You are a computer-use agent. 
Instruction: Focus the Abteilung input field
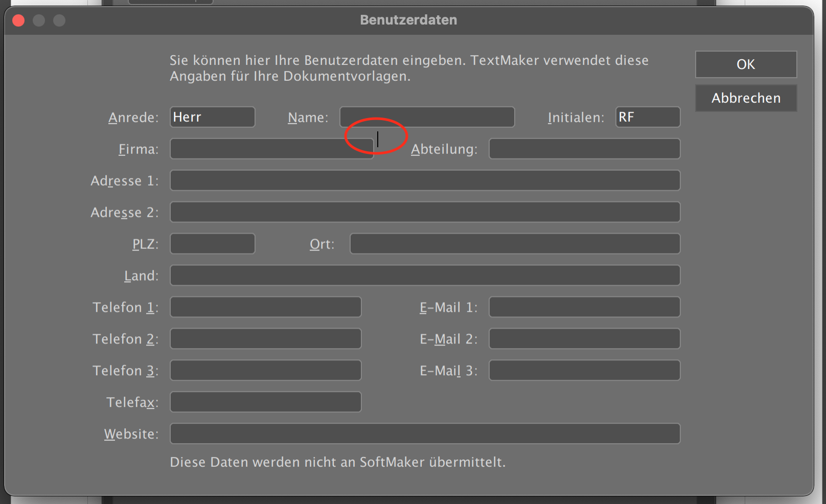coord(585,149)
